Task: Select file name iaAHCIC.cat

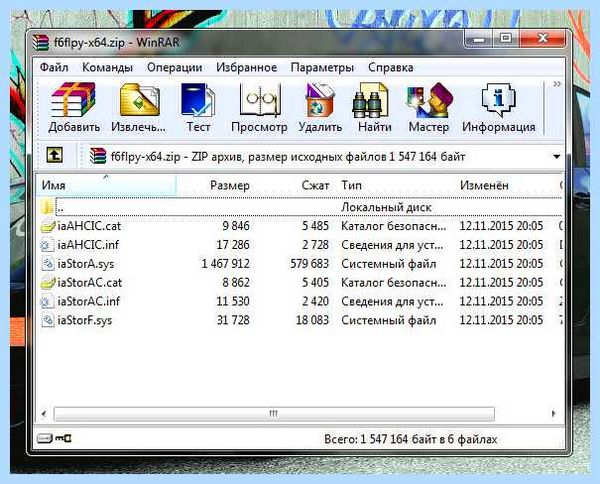Action: point(89,226)
